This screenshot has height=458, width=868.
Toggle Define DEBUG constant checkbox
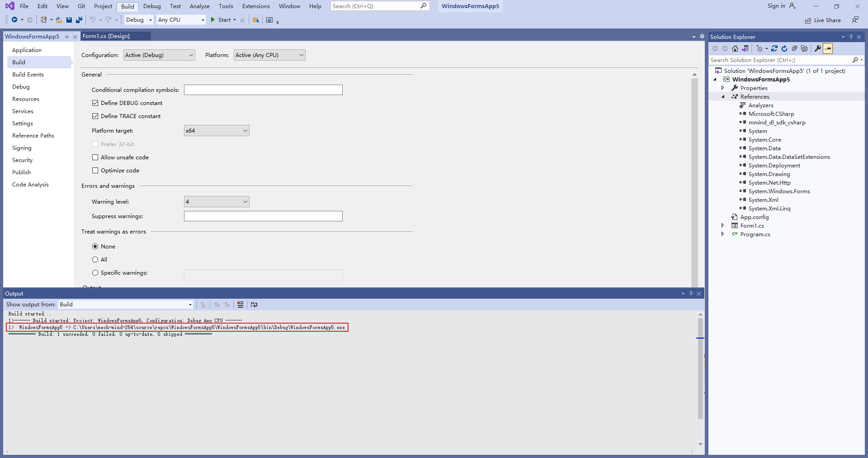coord(95,103)
